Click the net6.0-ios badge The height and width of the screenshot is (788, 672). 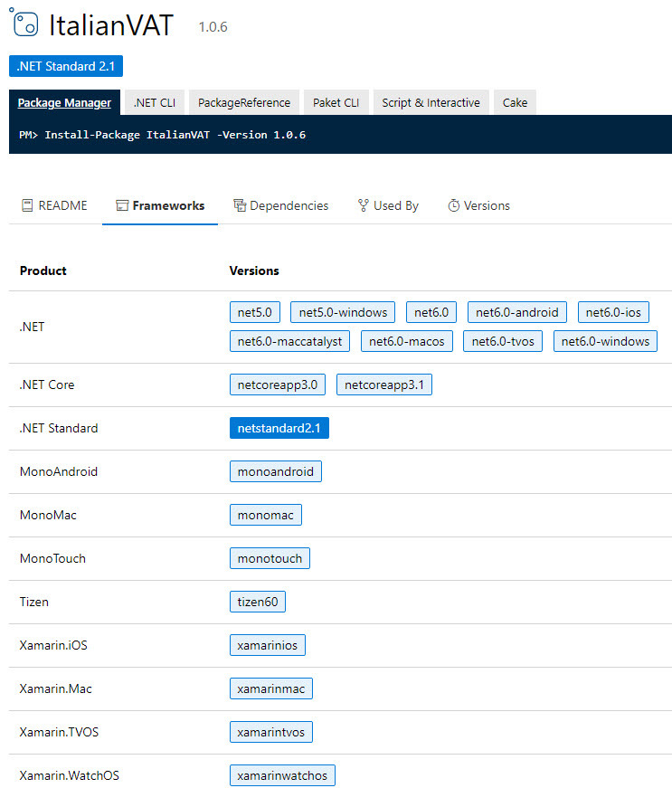[613, 312]
